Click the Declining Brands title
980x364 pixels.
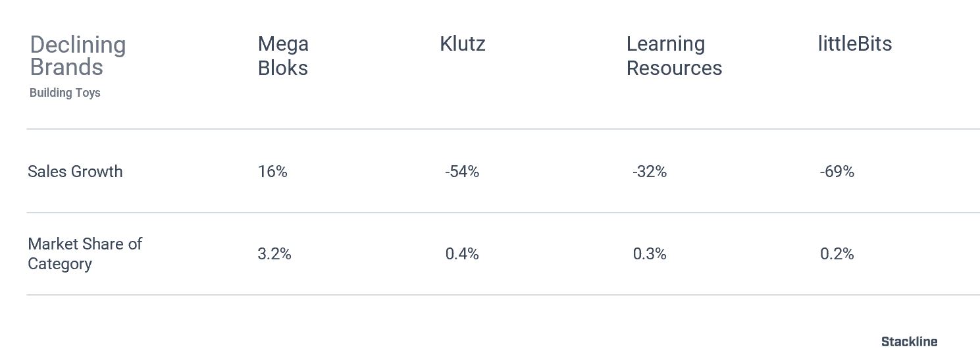point(78,56)
